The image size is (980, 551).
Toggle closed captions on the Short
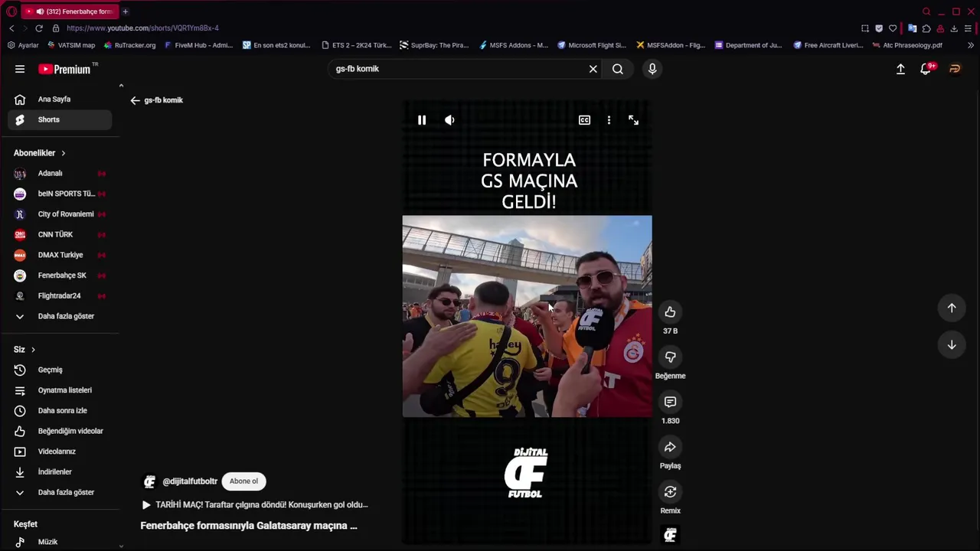point(584,120)
